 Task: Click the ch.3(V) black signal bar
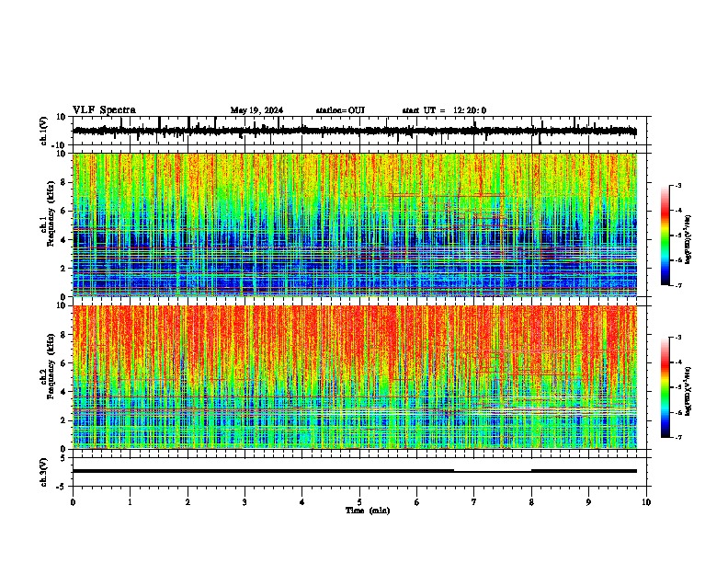pos(355,471)
